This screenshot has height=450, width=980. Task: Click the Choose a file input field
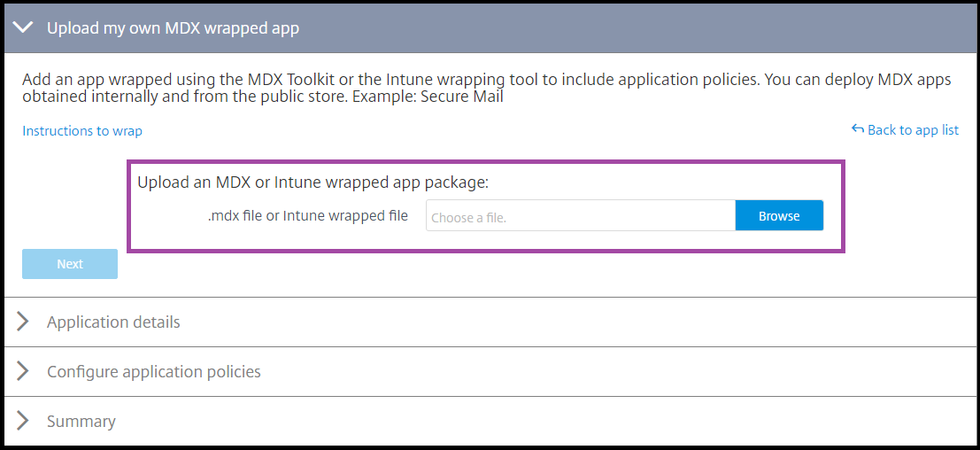(x=580, y=216)
